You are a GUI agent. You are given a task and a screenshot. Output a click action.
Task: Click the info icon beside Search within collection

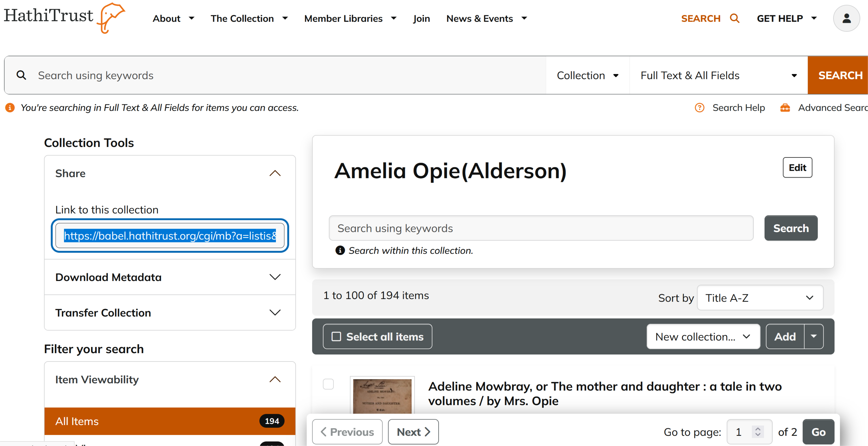coord(340,250)
